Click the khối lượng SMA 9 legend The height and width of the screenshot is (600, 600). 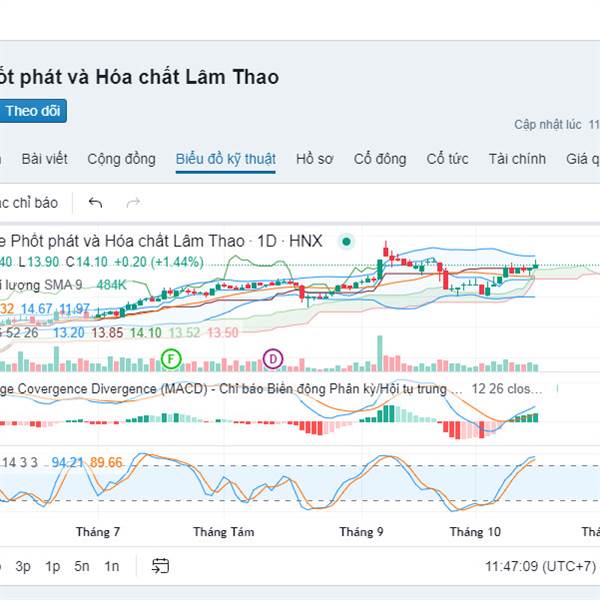click(41, 285)
